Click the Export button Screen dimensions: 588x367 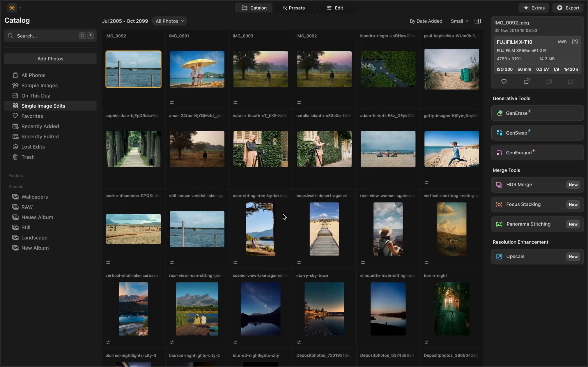pos(568,8)
